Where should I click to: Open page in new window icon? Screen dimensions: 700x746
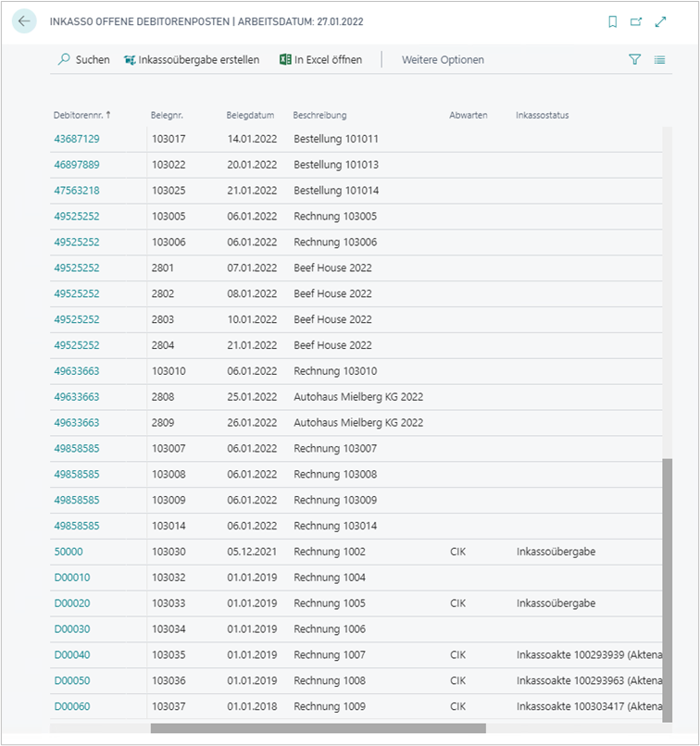coord(636,22)
